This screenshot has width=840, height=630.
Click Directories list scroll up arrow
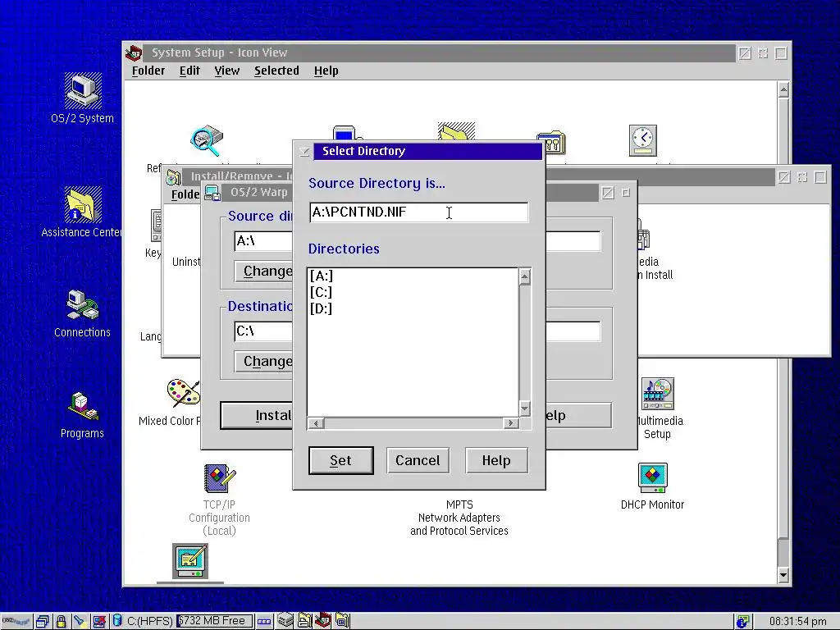point(525,276)
